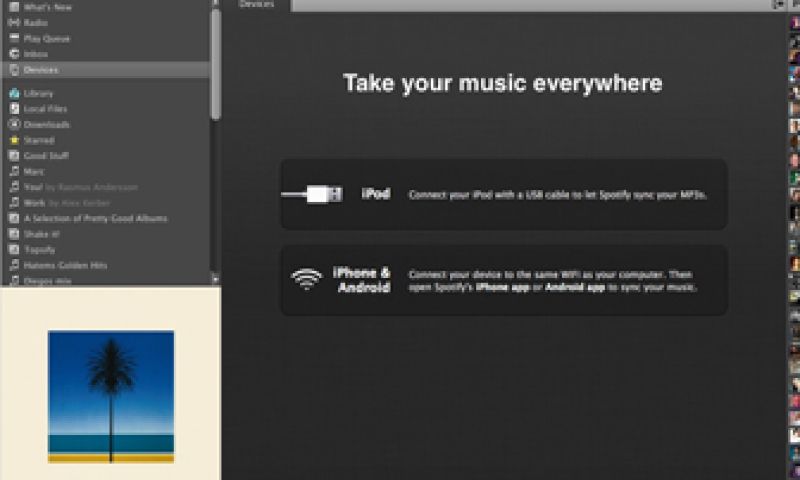This screenshot has height=480, width=800.
Task: Open the Play Queue icon
Action: (14, 38)
